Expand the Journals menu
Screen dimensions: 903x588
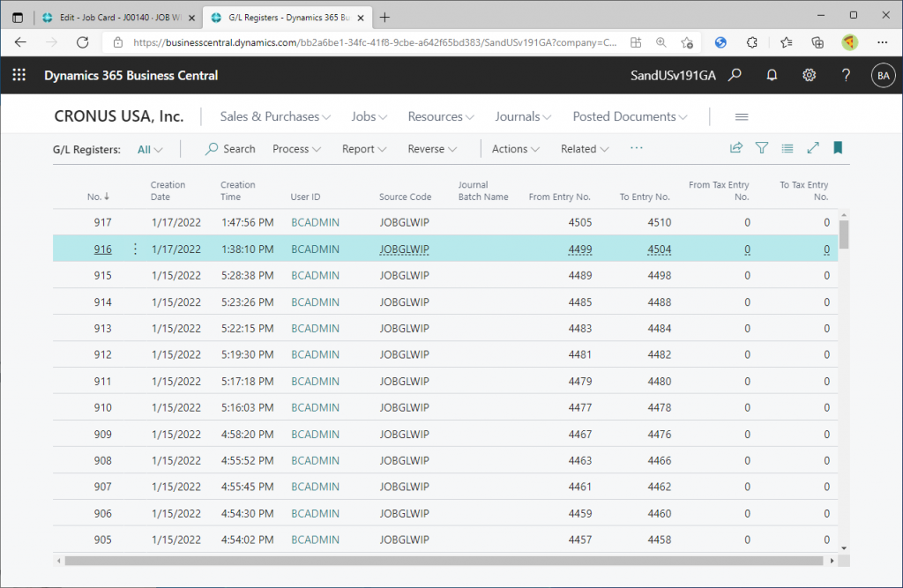pos(522,116)
